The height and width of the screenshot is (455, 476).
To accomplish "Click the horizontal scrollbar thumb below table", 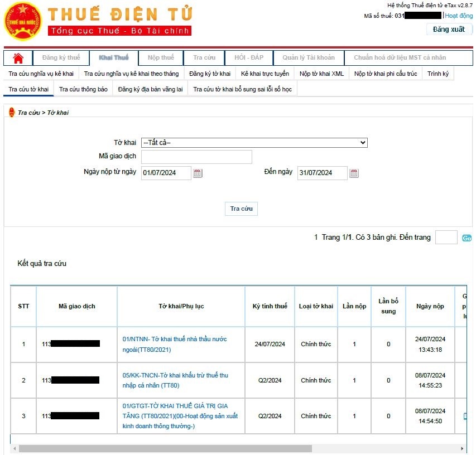I will 165,449.
